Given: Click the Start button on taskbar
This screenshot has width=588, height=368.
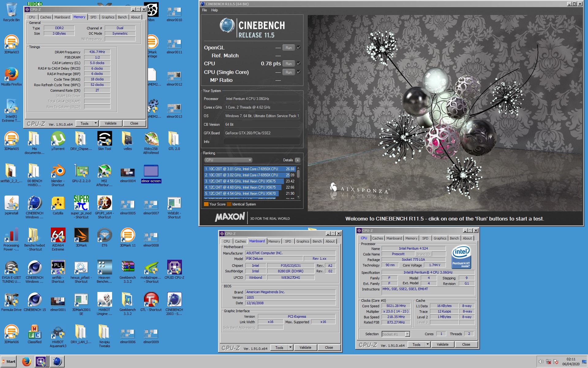Looking at the screenshot, I should tap(9, 362).
